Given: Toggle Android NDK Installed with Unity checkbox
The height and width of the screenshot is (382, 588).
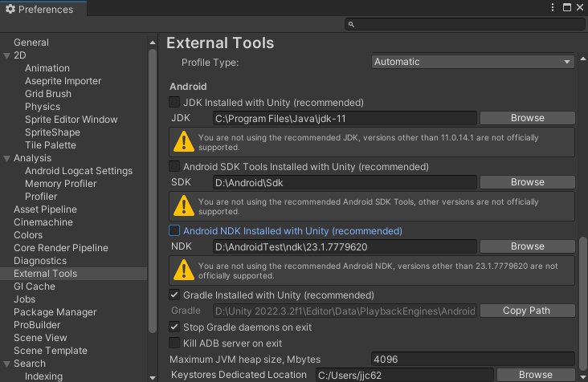Looking at the screenshot, I should [x=174, y=230].
